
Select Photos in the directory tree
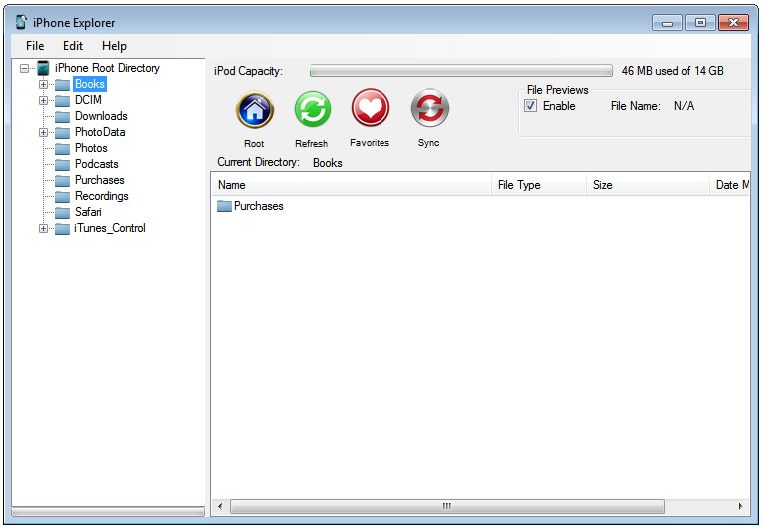click(x=91, y=148)
